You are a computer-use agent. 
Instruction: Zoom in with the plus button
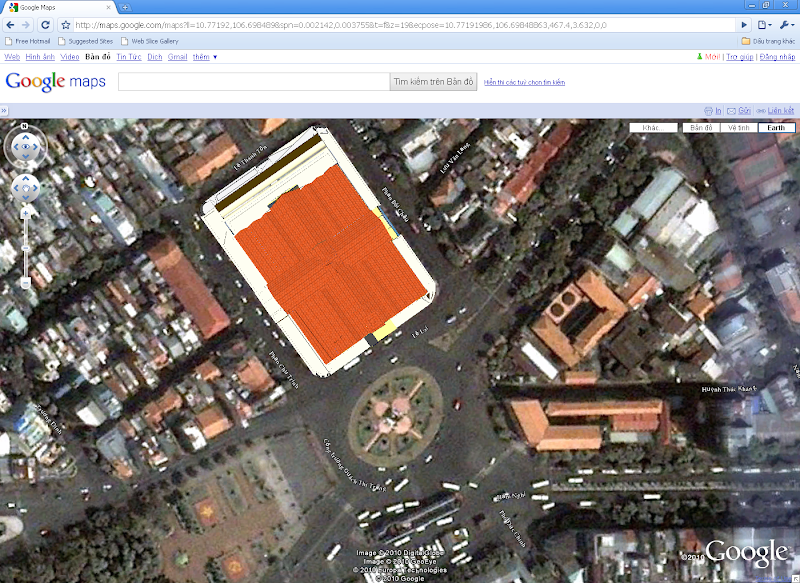(x=25, y=214)
